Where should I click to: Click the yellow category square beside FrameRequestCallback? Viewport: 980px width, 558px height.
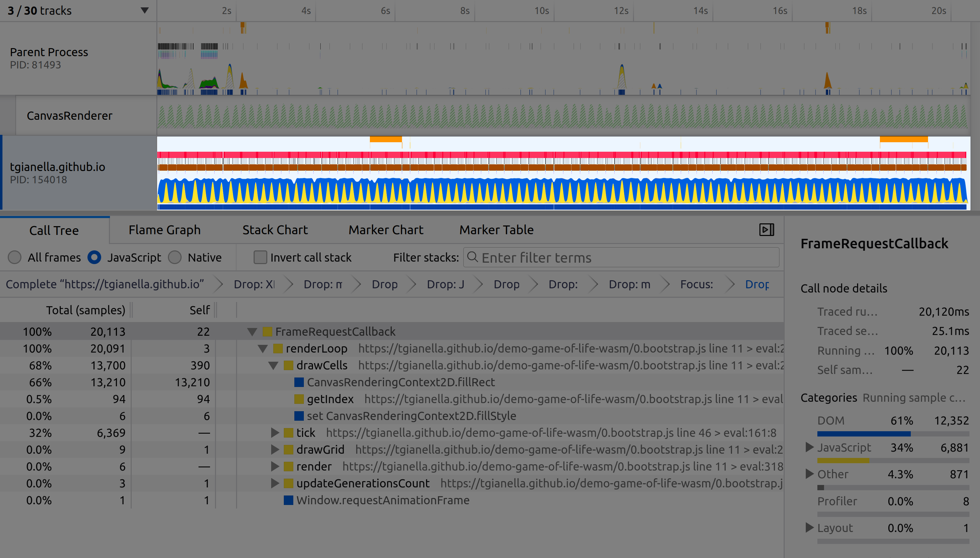(267, 331)
